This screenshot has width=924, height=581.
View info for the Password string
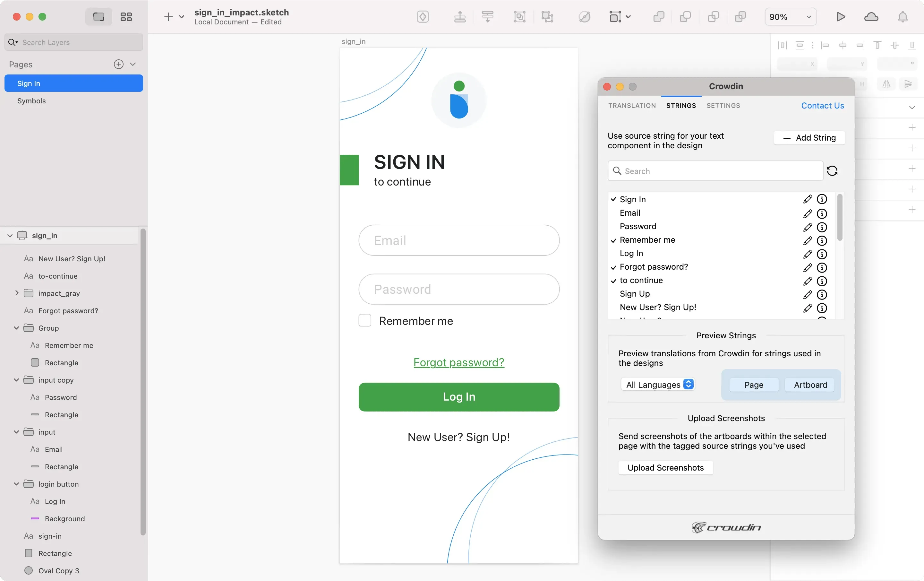pos(823,227)
